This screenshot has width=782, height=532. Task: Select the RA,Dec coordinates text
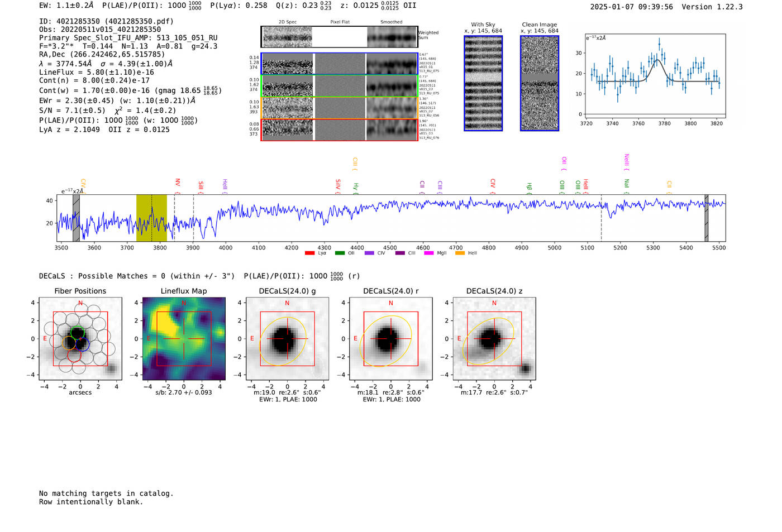[x=102, y=55]
